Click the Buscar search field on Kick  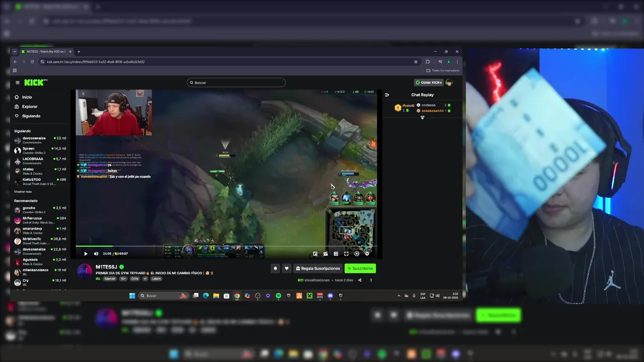pyautogui.click(x=236, y=82)
